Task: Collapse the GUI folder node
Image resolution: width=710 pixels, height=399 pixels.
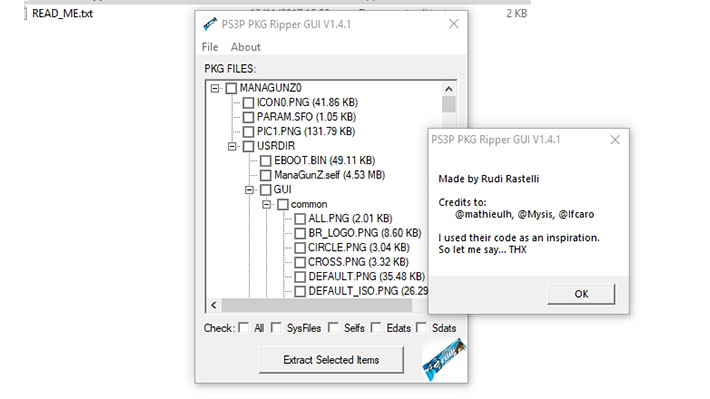Action: [249, 190]
